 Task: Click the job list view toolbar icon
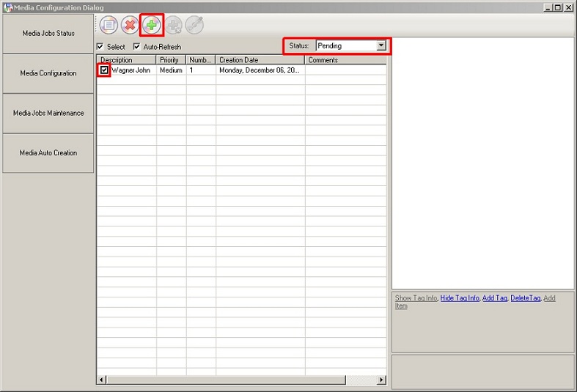point(109,25)
